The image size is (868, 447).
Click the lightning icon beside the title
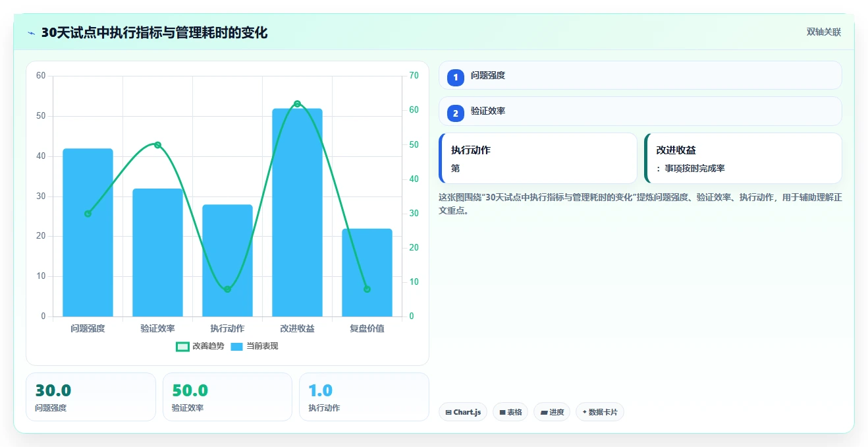coord(31,33)
